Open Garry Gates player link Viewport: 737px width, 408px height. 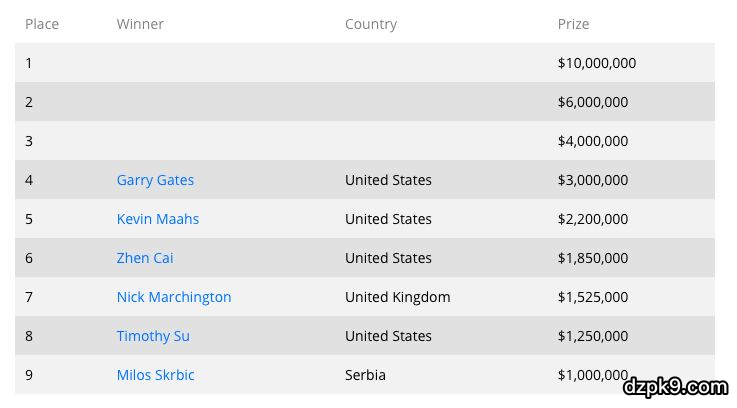(x=155, y=180)
